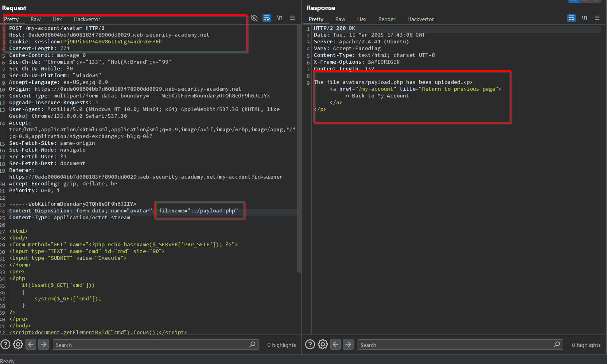Select the Request Hackvertor tab

pos(87,19)
